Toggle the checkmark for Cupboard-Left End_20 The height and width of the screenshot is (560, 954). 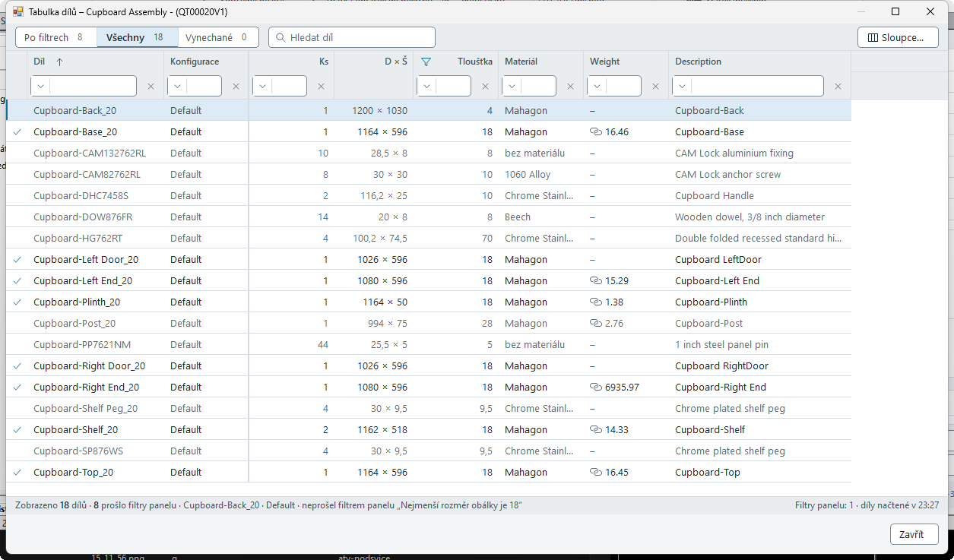point(17,280)
